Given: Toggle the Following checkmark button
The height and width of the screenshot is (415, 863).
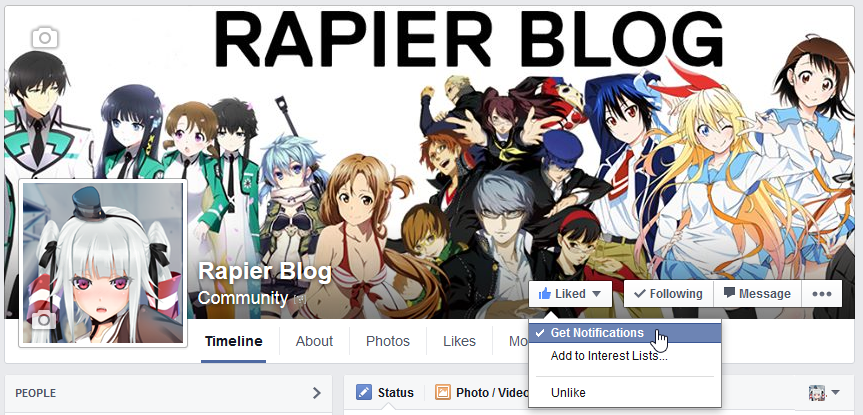Looking at the screenshot, I should (668, 294).
